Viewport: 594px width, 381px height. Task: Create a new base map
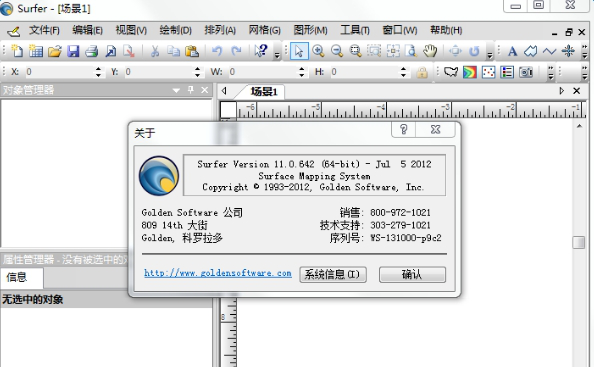[451, 72]
